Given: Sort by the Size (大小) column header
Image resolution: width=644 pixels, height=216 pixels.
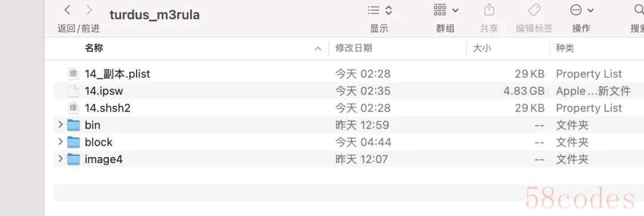Looking at the screenshot, I should [482, 48].
